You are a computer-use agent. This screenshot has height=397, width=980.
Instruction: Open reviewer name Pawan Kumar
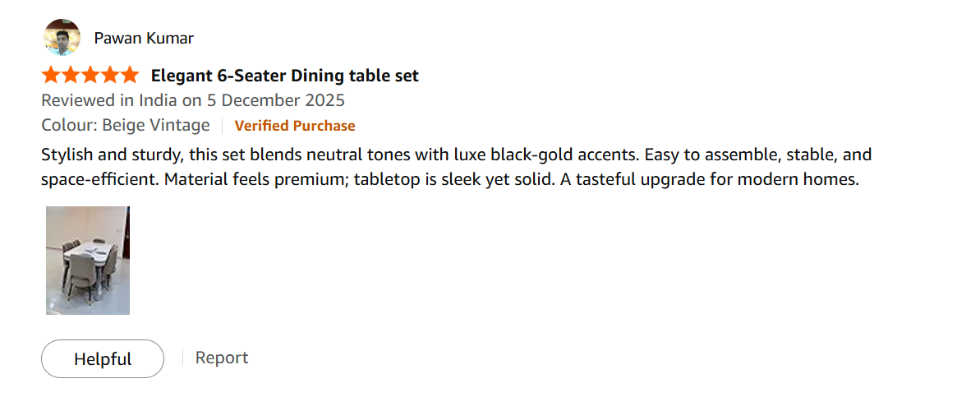(x=144, y=39)
